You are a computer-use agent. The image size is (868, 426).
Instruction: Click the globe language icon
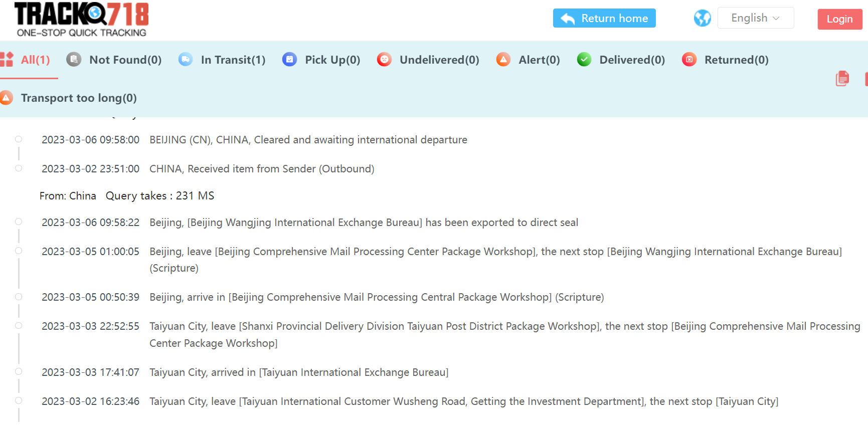[702, 19]
